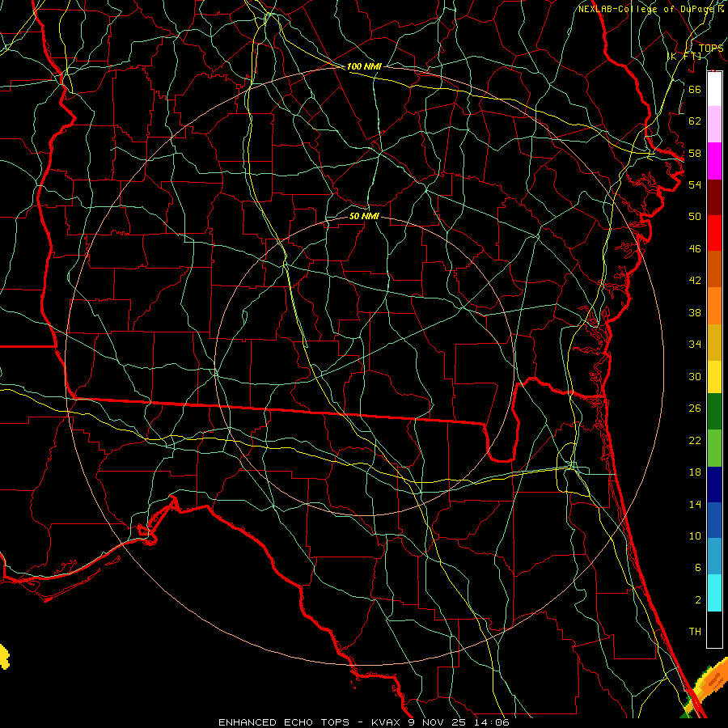
Task: Click the legend value "2"
Action: pos(697,600)
